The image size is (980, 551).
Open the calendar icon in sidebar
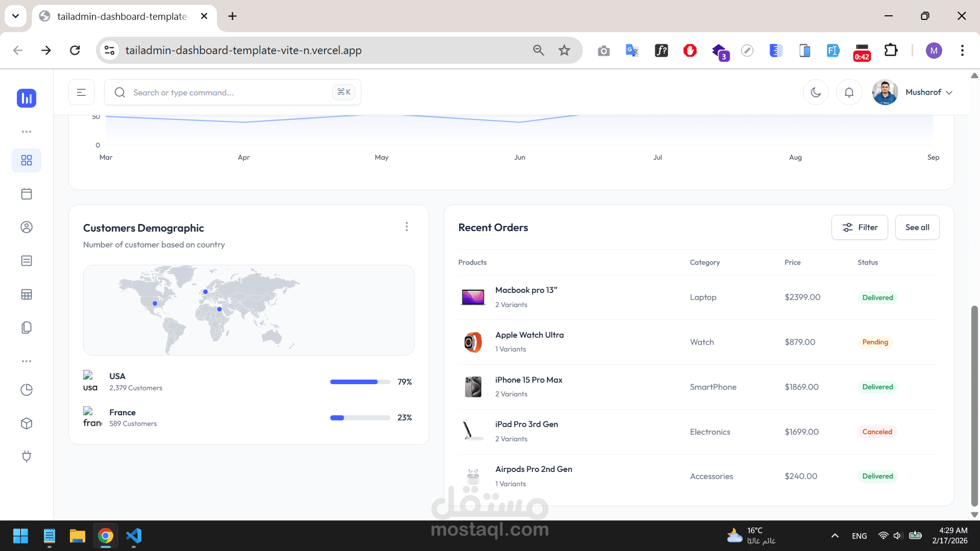click(27, 194)
